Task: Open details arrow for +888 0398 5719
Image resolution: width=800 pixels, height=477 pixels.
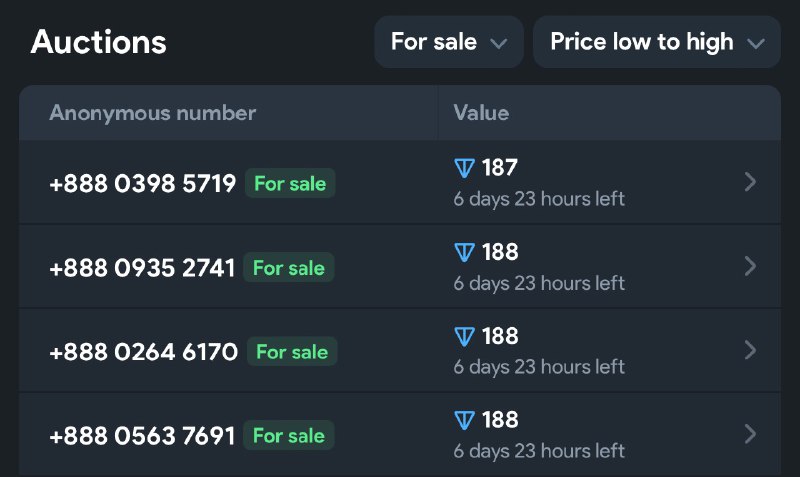Action: [750, 182]
